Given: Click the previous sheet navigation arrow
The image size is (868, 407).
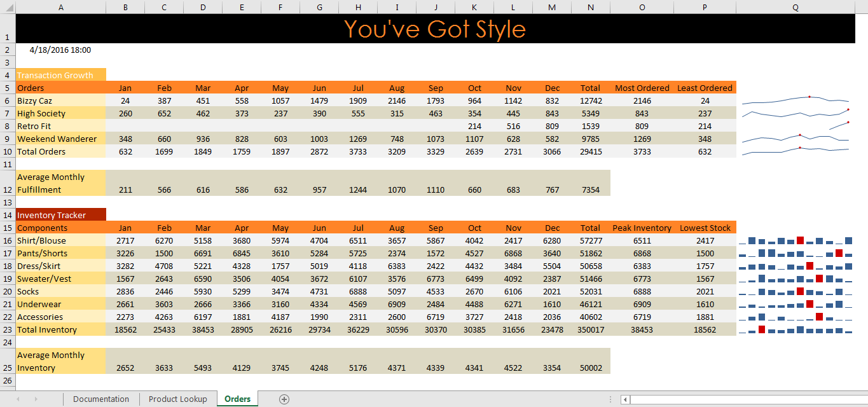Looking at the screenshot, I should click(18, 399).
